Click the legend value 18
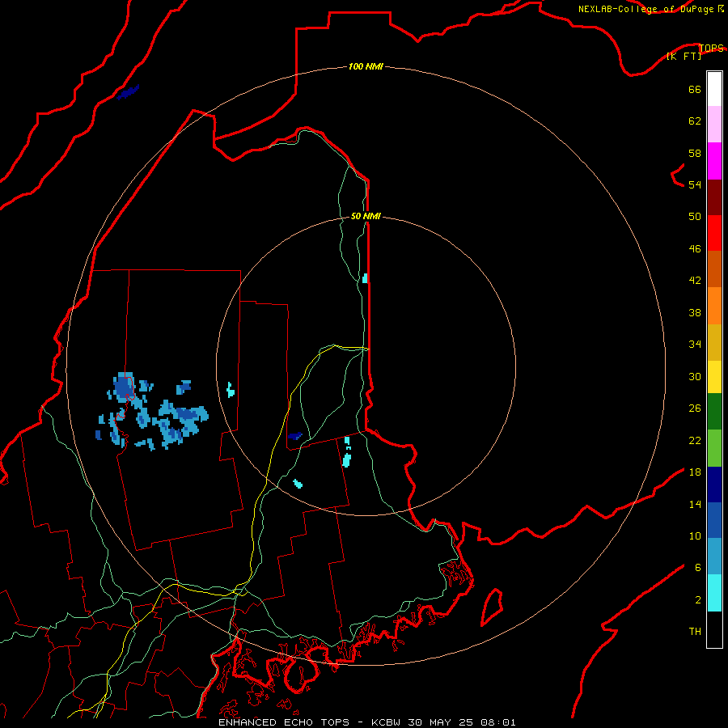This screenshot has height=728, width=728. click(695, 472)
